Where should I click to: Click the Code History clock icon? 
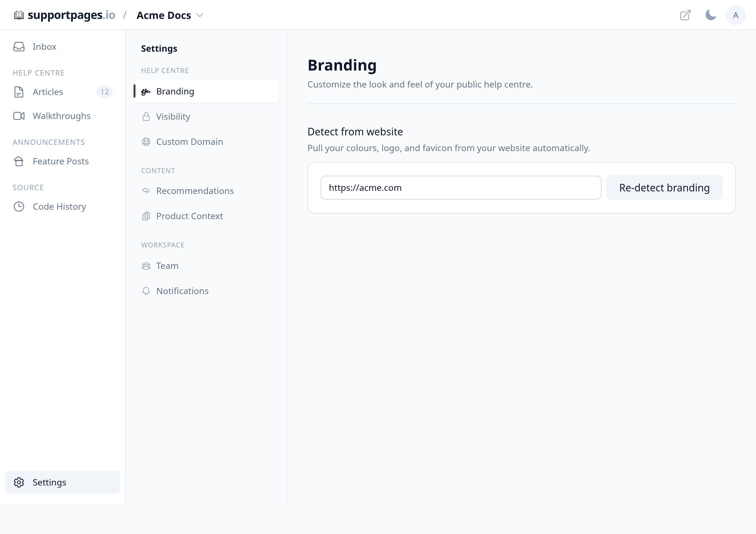[19, 207]
